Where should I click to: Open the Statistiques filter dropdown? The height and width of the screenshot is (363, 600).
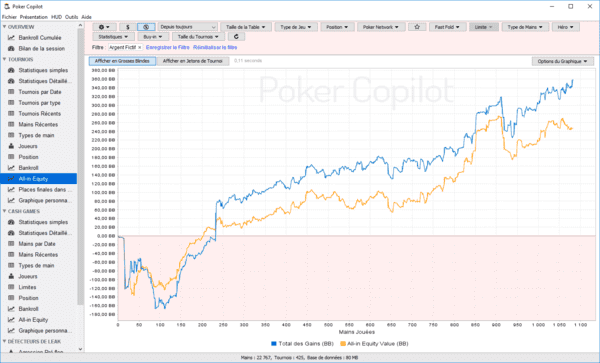tap(113, 37)
